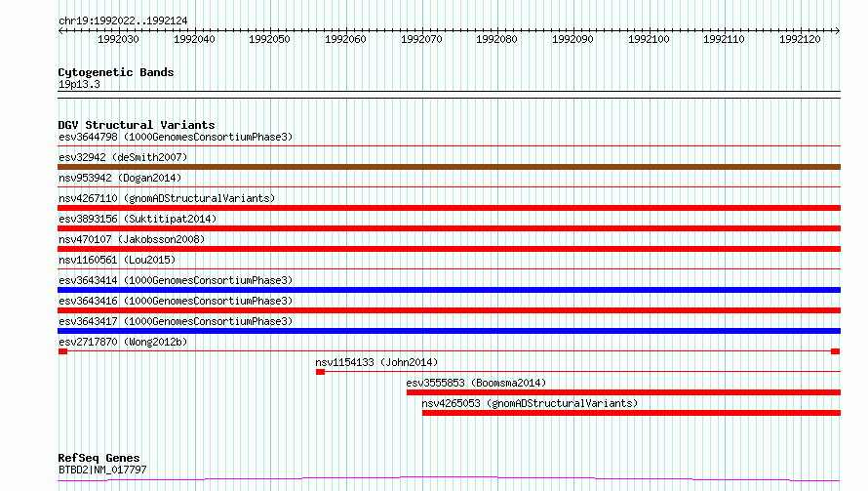The height and width of the screenshot is (491, 868).
Task: Select the 19p13.3 band label
Action: pyautogui.click(x=79, y=84)
